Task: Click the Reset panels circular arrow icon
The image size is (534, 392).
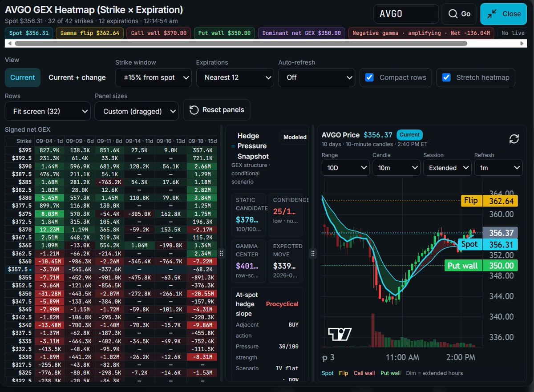Action: tap(194, 110)
